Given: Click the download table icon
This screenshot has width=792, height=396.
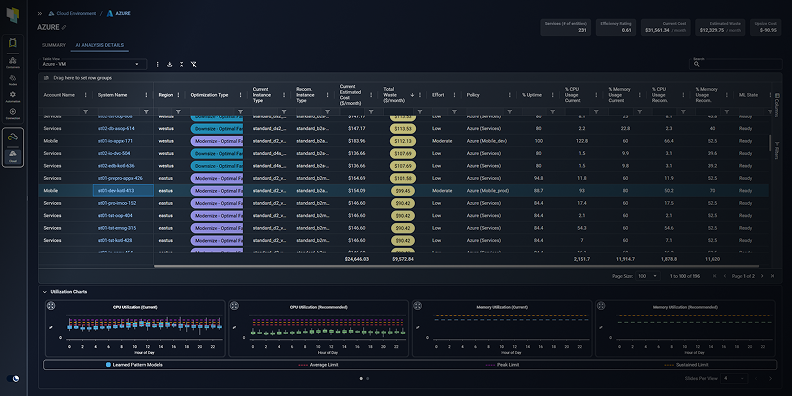Looking at the screenshot, I should [169, 64].
